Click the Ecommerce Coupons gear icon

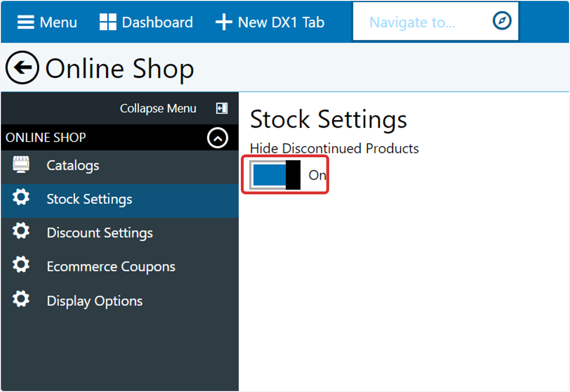click(21, 265)
